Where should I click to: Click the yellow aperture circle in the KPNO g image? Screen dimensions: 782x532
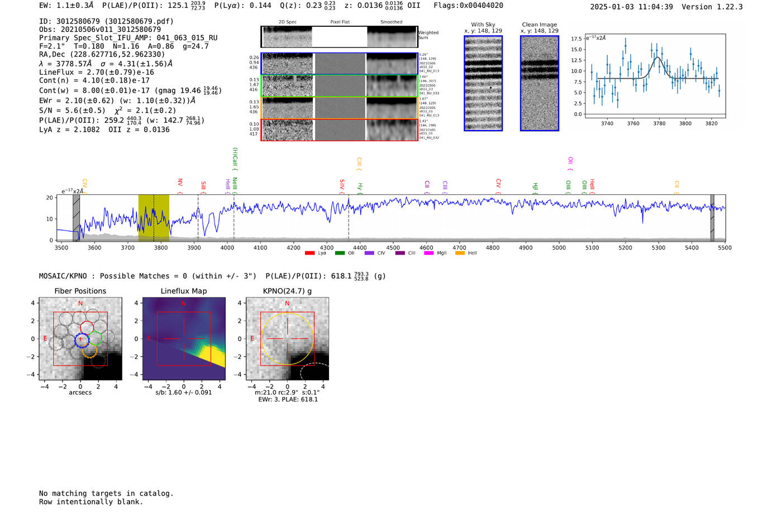click(288, 339)
